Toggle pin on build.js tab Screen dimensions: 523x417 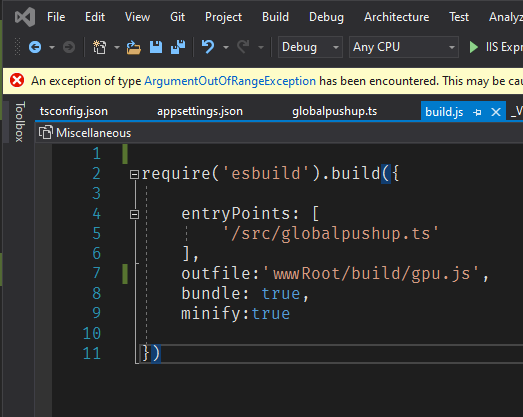[477, 112]
